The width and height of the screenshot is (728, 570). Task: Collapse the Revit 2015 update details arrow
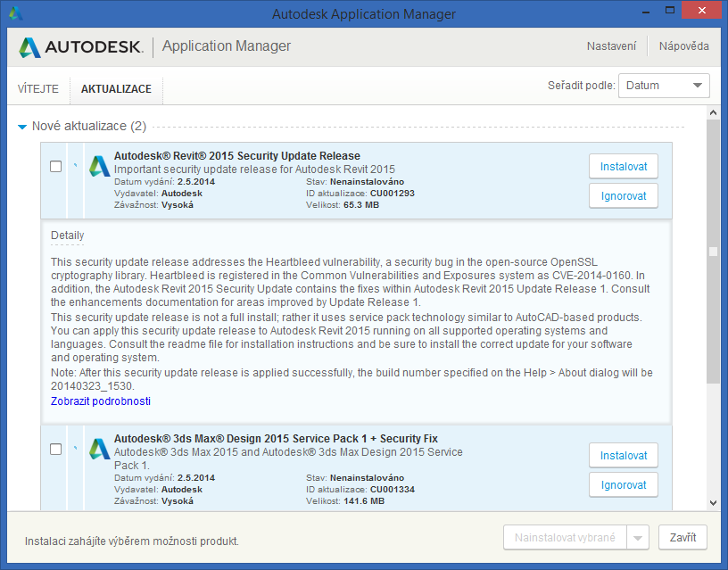point(75,164)
